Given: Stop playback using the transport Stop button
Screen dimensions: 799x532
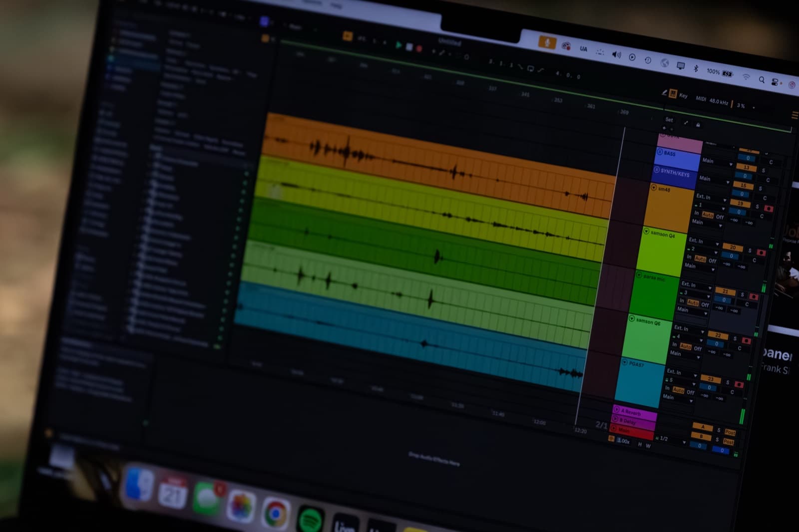Looking at the screenshot, I should tap(409, 47).
